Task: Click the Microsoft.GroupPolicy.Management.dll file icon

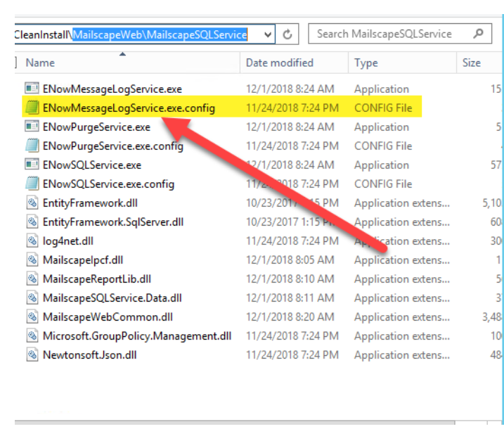Action: point(32,335)
